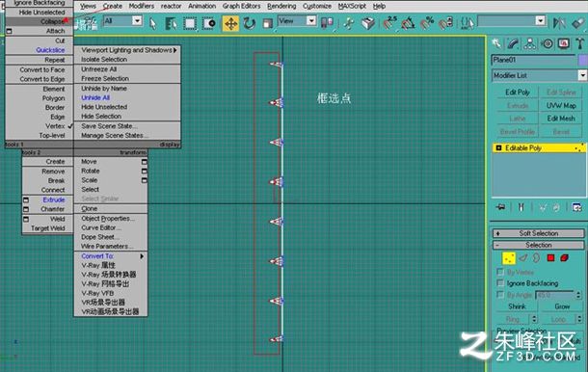Open the Rendering menu
This screenshot has height=372, width=588.
[x=281, y=6]
